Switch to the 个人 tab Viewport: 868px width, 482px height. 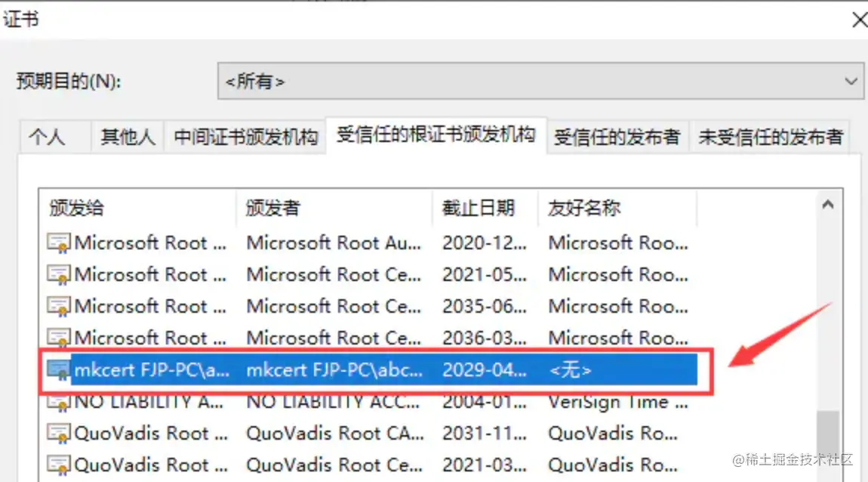(x=55, y=137)
